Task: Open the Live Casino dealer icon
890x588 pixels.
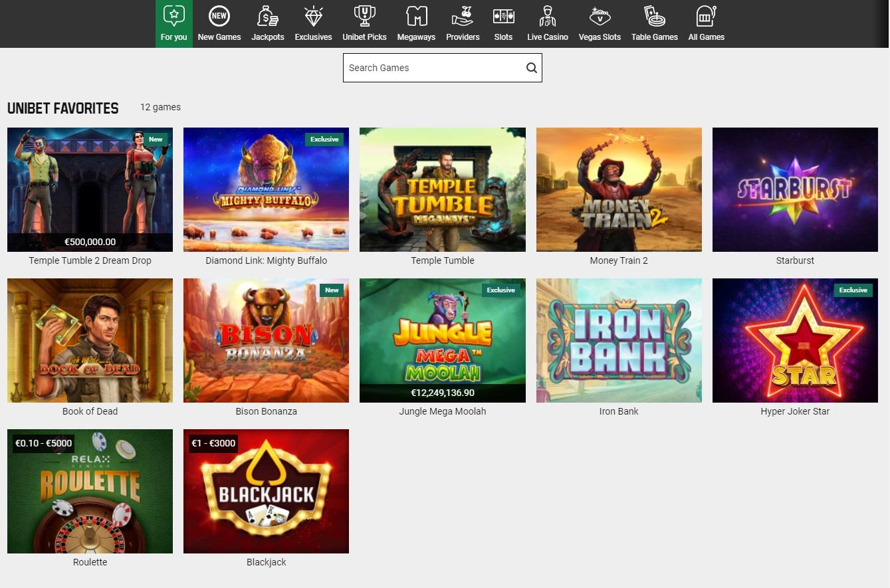Action: (x=547, y=15)
